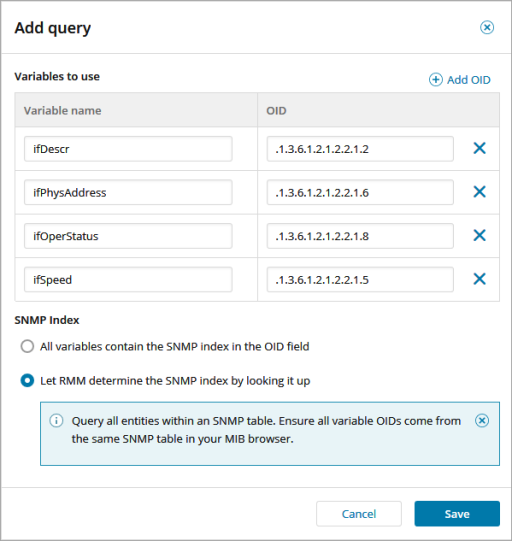
Task: Click the info icon in the notice
Action: (x=56, y=421)
